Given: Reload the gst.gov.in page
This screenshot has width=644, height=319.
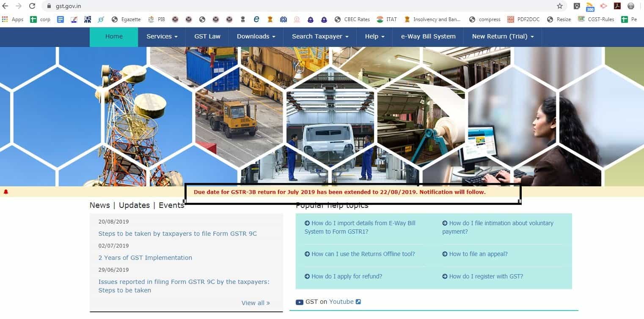Looking at the screenshot, I should click(x=32, y=6).
